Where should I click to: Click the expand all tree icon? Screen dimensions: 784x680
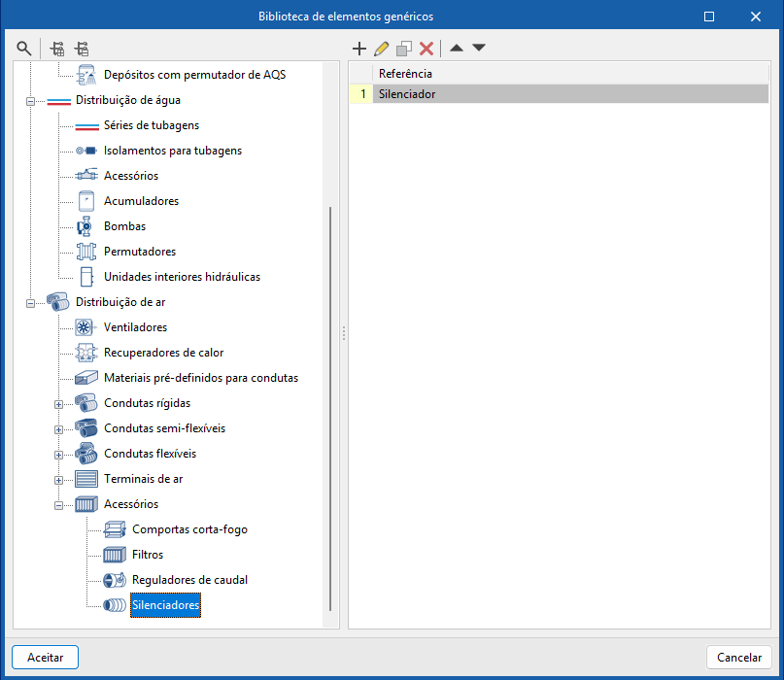point(57,48)
